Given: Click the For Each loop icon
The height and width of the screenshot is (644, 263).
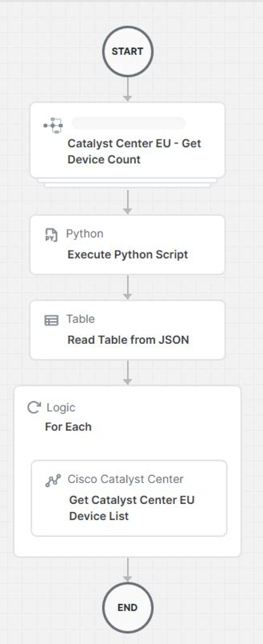Looking at the screenshot, I should (x=34, y=407).
